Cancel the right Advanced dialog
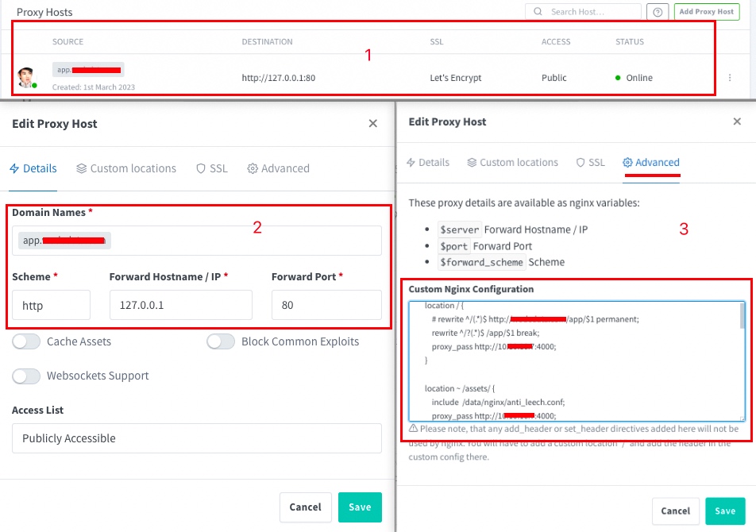The width and height of the screenshot is (756, 532). click(x=675, y=511)
